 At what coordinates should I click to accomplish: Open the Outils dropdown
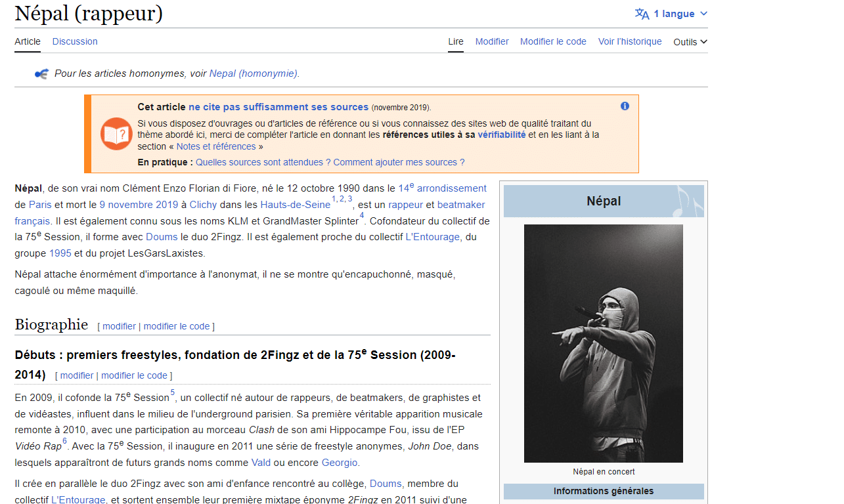tap(690, 41)
